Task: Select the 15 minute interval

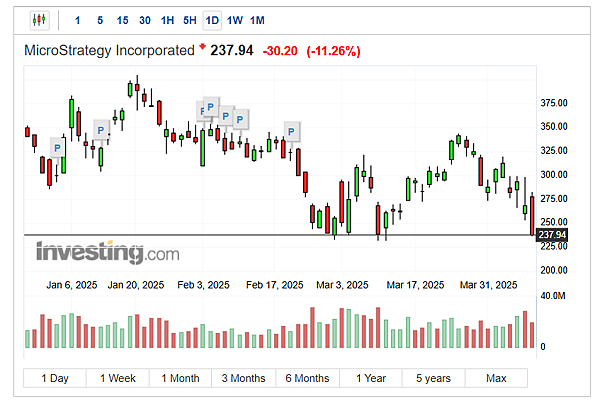Action: point(122,20)
